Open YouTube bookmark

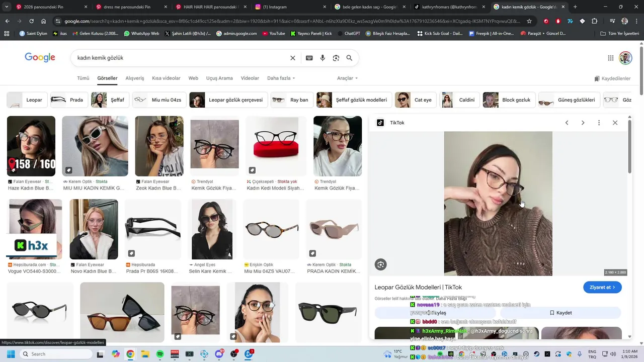click(274, 33)
